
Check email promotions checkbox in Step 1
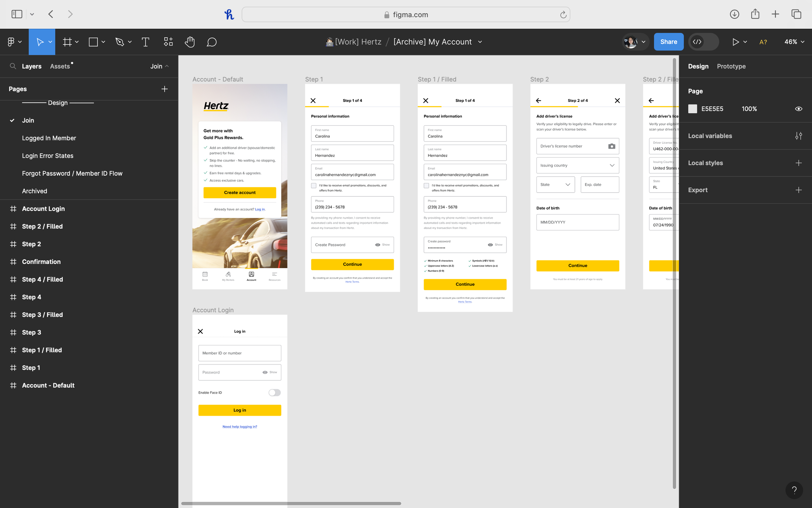pos(313,185)
